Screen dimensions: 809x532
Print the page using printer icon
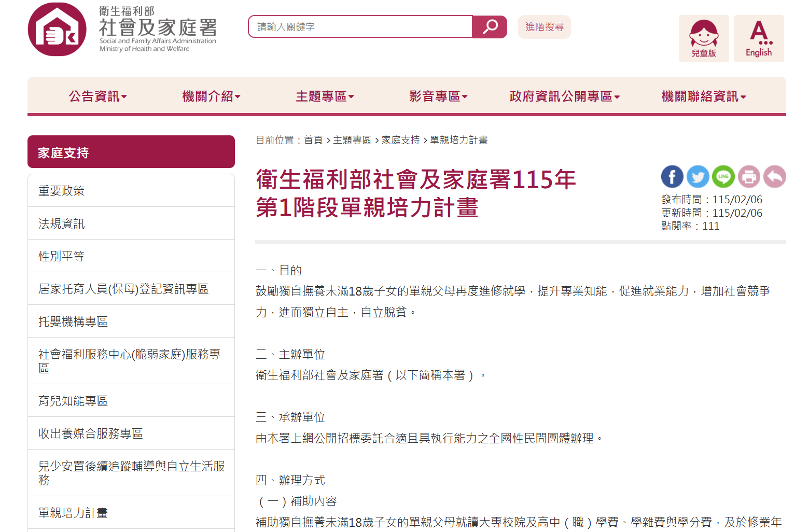click(x=748, y=177)
